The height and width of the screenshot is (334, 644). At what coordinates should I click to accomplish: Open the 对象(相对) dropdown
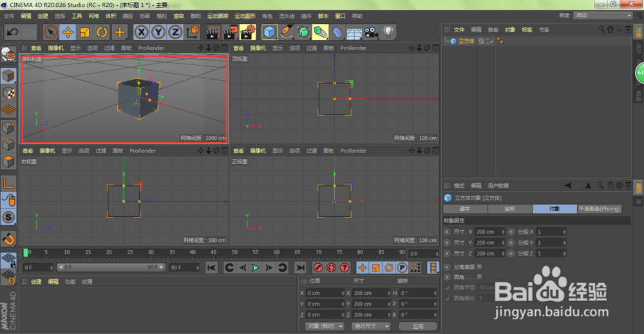point(325,326)
